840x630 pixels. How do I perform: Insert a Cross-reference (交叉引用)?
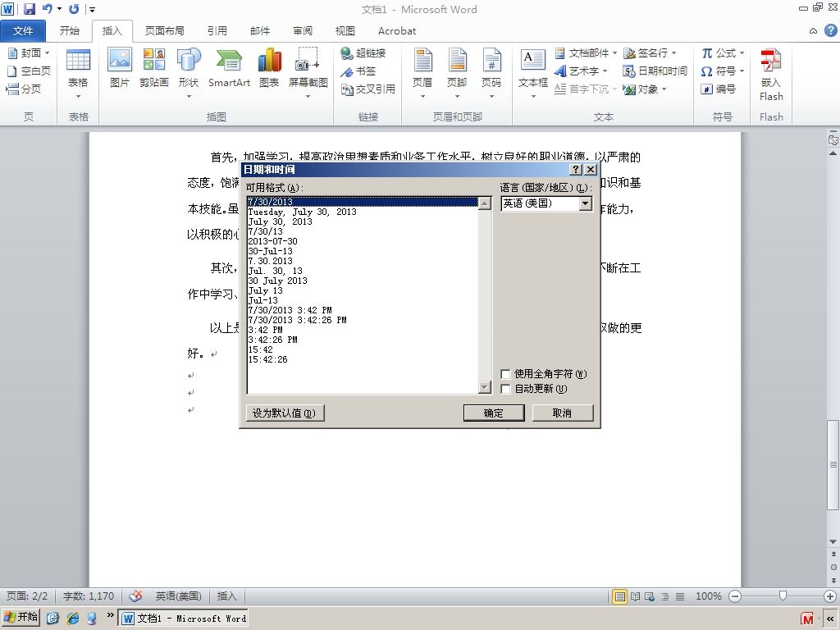(368, 89)
